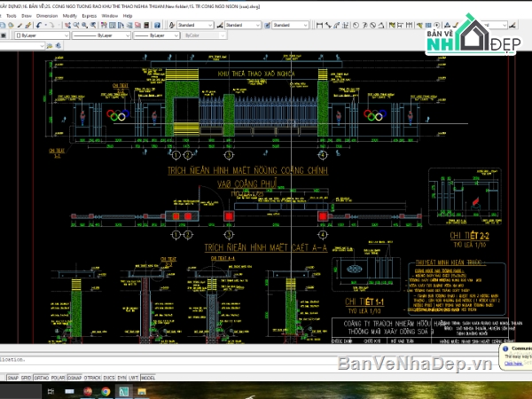Select the Zoom Realtime magnifier icon
The image size is (532, 399).
click(76, 25)
